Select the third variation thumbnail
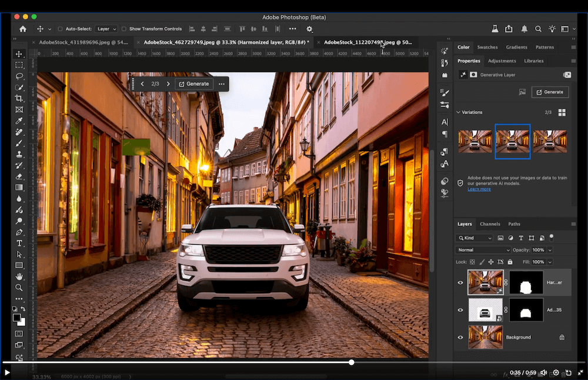588x380 pixels. [x=550, y=142]
